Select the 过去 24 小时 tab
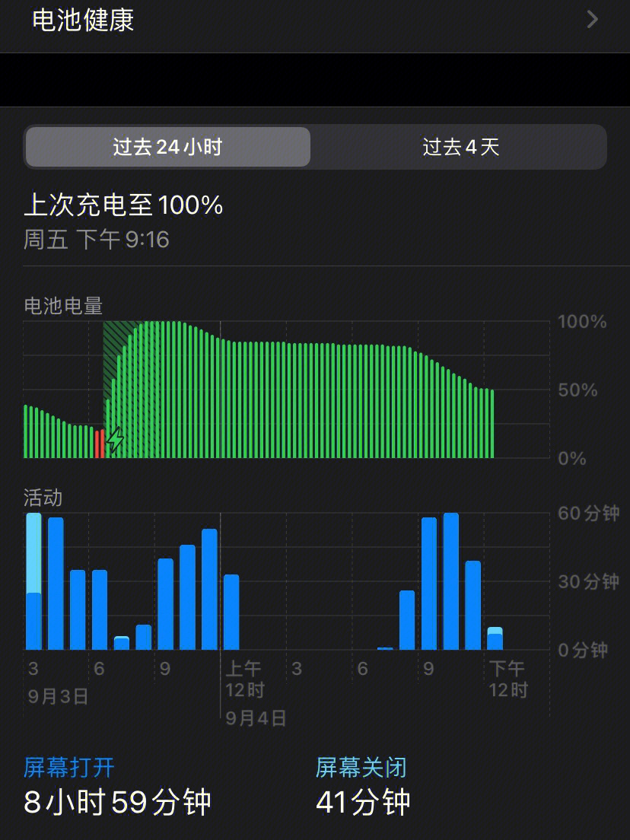This screenshot has width=630, height=840. [167, 147]
